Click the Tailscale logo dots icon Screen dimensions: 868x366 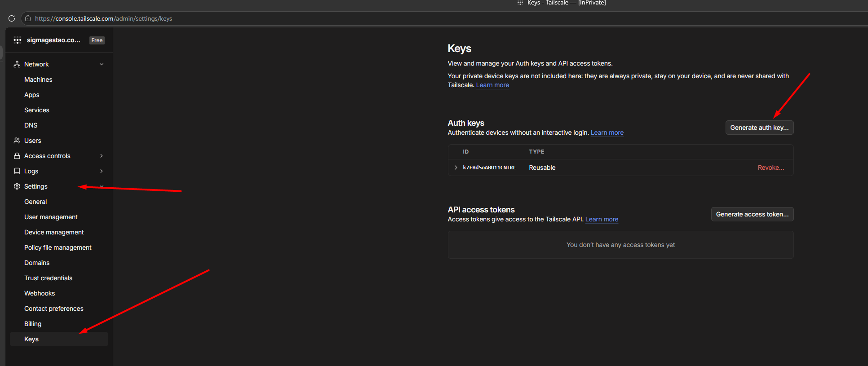[x=18, y=40]
